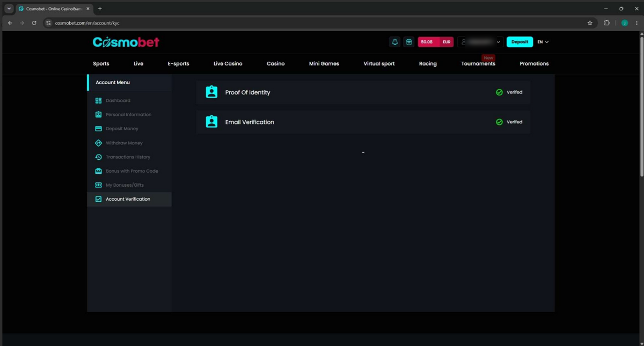Click green check beside Proof Of Identity
The height and width of the screenshot is (346, 644).
coord(499,92)
